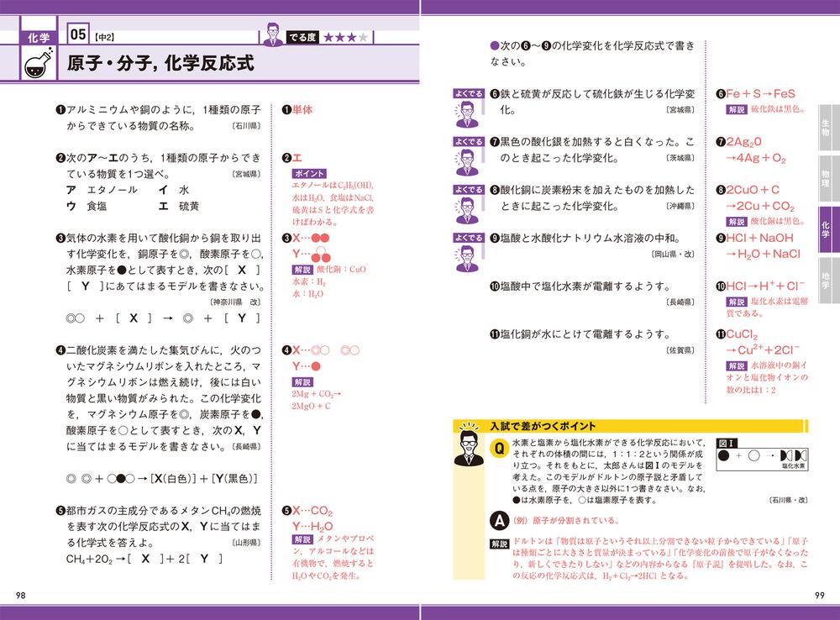The width and height of the screenshot is (840, 620).
Task: Click the でる度 star rating
Action: click(x=346, y=38)
